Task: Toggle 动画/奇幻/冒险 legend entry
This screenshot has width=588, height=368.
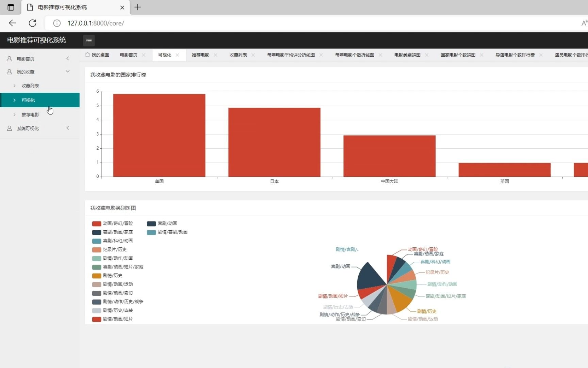Action: (113, 224)
